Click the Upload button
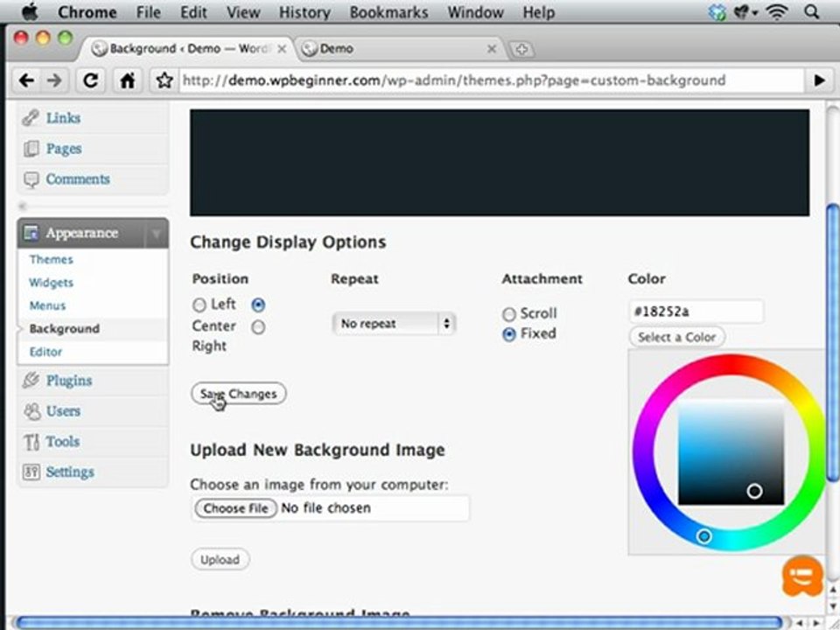Screen dimensions: 840x630 (x=220, y=560)
